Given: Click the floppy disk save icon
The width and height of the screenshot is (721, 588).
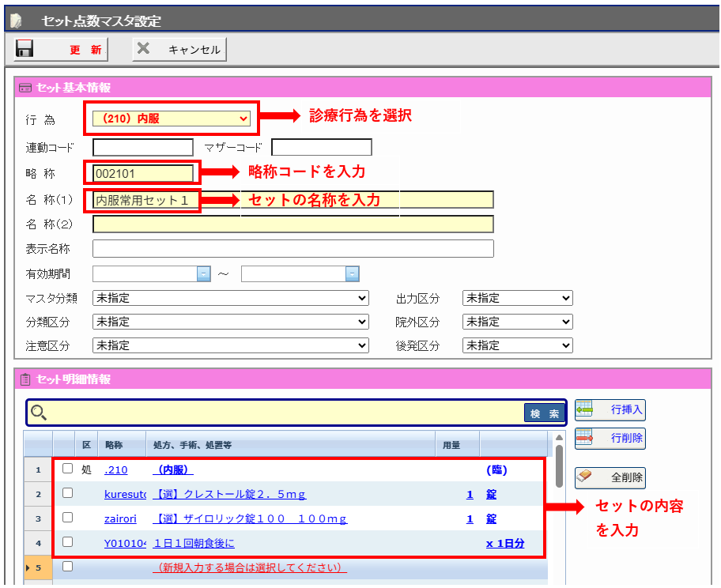Looking at the screenshot, I should pos(25,49).
